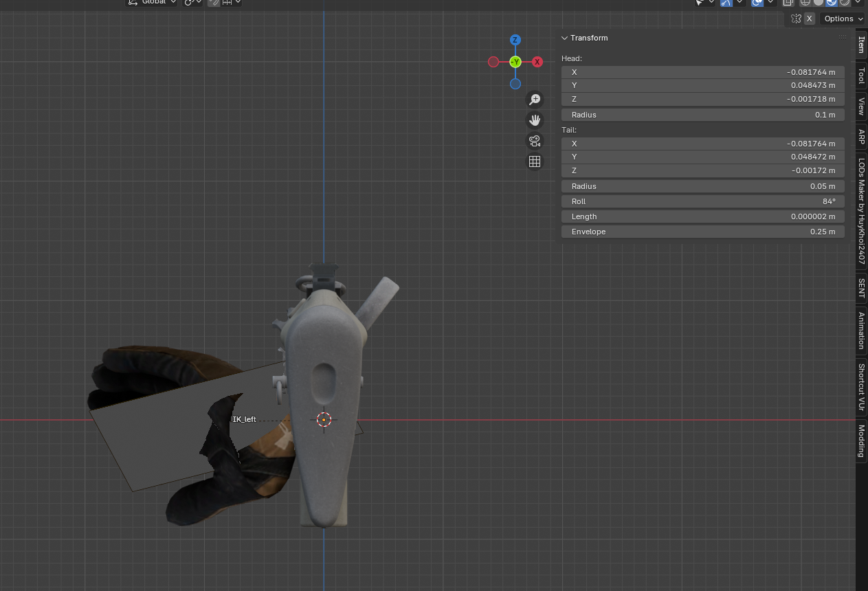Click the Roll value field
The height and width of the screenshot is (591, 868).
tap(702, 201)
